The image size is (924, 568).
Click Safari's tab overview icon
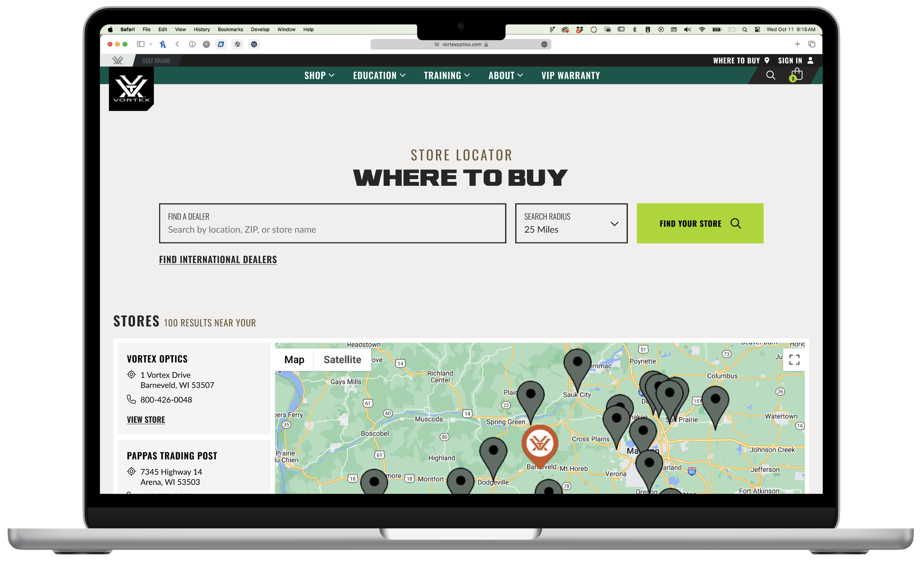tap(813, 44)
